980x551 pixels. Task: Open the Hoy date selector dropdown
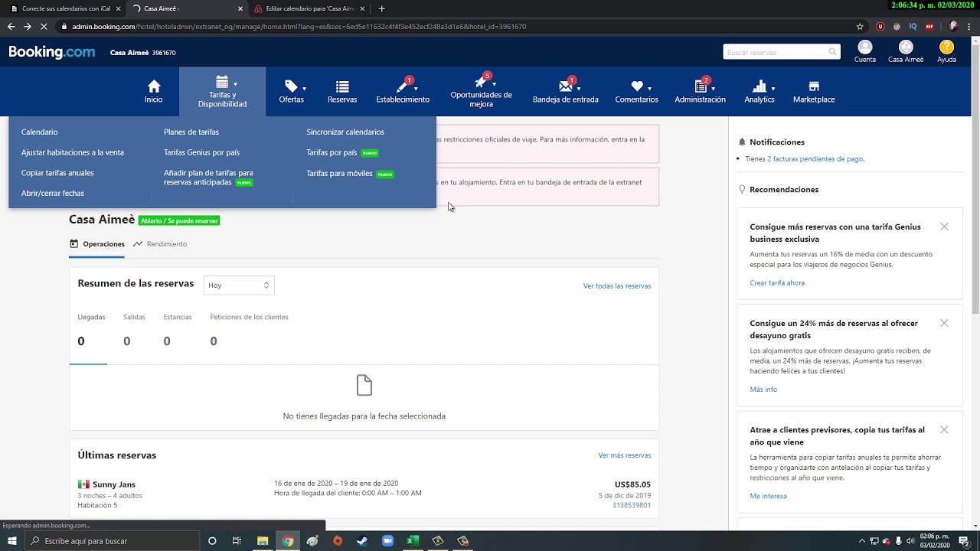point(239,285)
